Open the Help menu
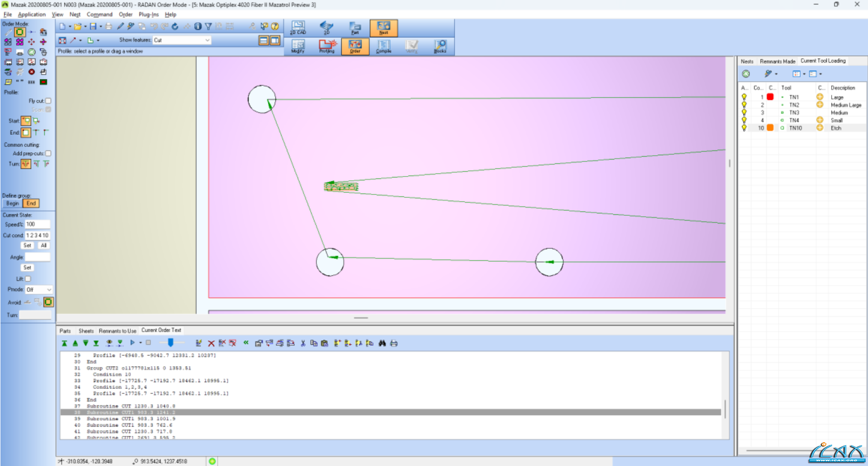Image resolution: width=868 pixels, height=466 pixels. [x=171, y=15]
